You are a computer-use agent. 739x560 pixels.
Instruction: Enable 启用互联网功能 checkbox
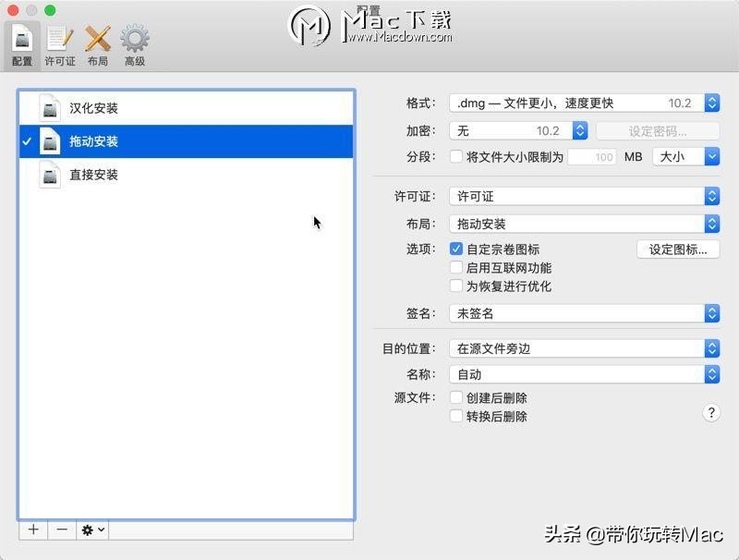click(456, 268)
